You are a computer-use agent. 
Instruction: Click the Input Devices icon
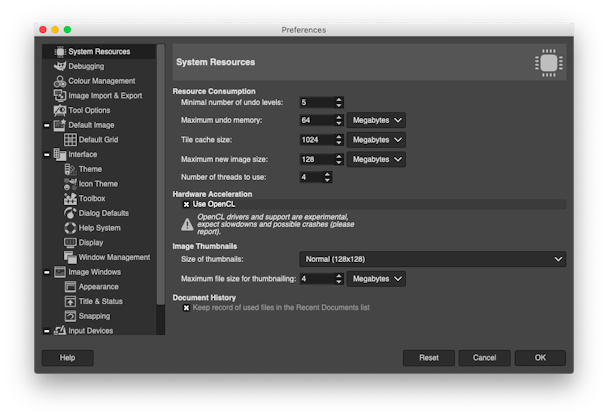[60, 330]
